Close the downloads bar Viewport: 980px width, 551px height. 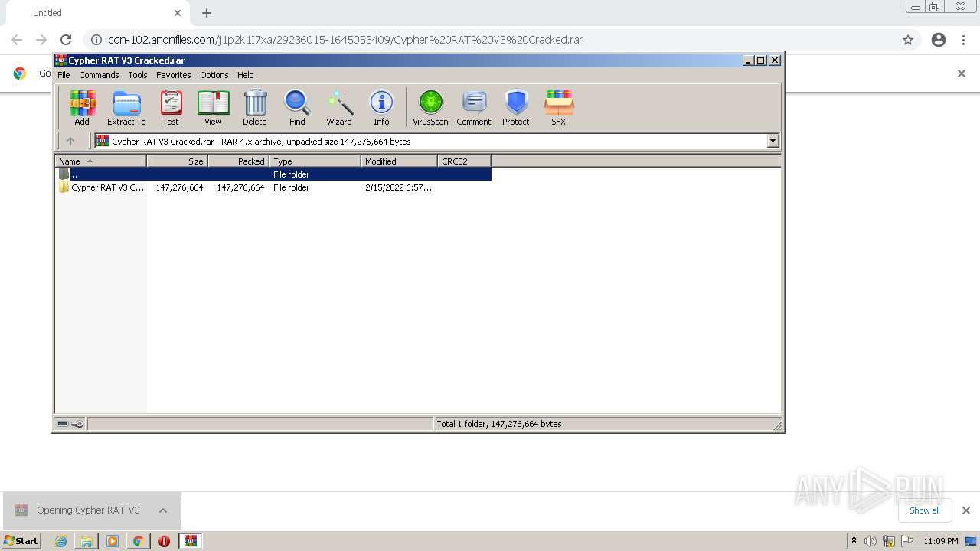[x=965, y=510]
